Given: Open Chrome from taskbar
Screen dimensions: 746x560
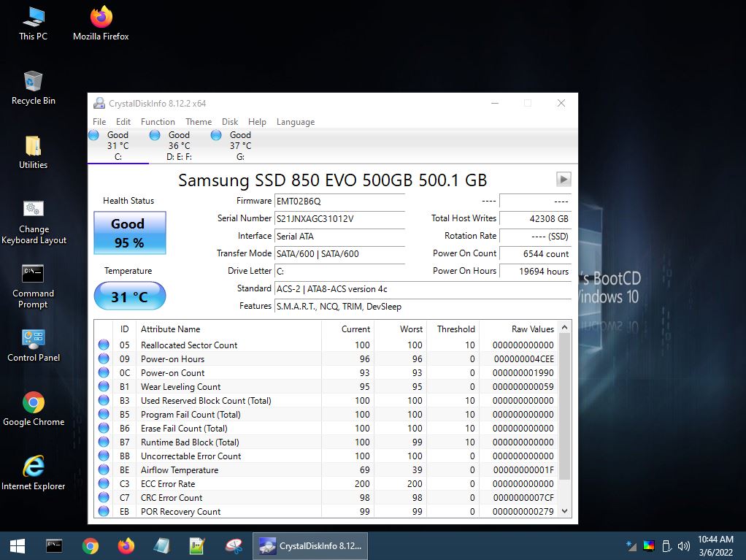Looking at the screenshot, I should [90, 545].
